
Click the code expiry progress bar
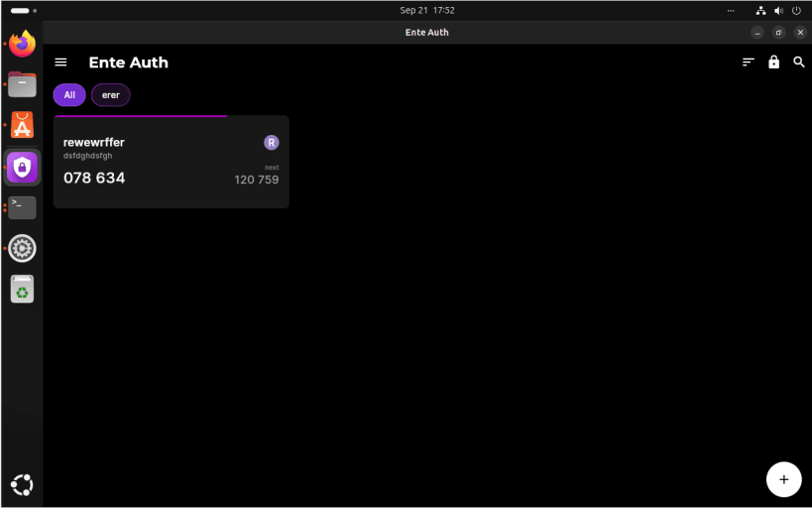click(141, 116)
